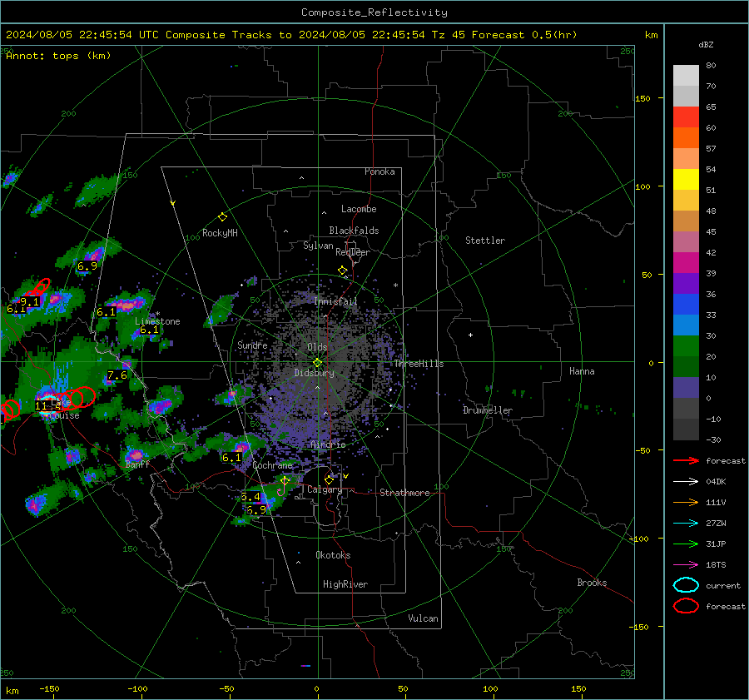Click the white asterisk east of Innisfail
Viewport: 749px width, 700px height.
point(395,285)
